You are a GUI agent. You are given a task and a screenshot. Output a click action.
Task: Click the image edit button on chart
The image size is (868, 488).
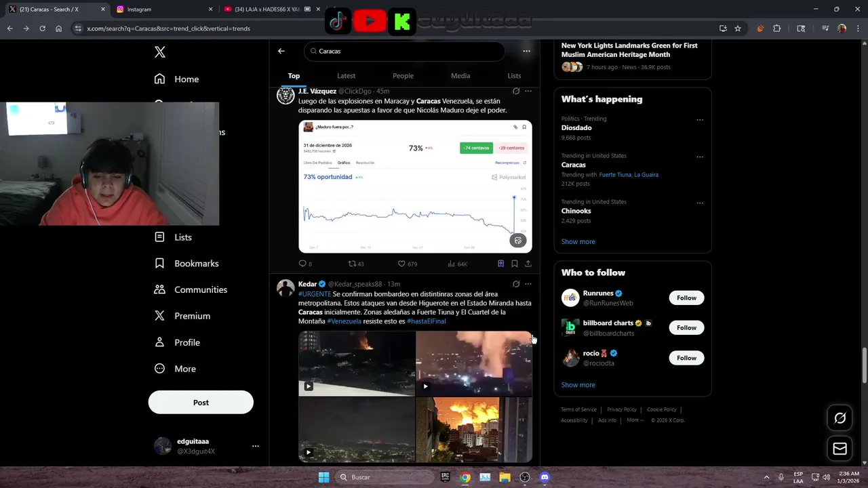point(518,241)
